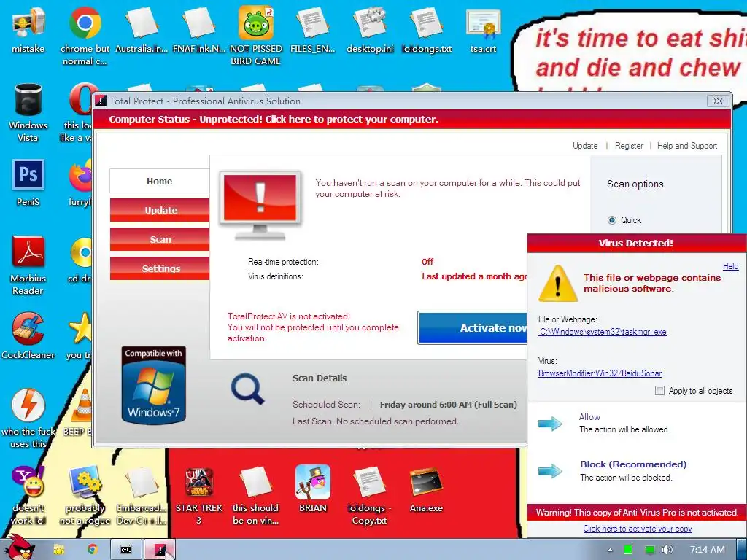Open the Windows Vista recycle bin icon
747x560 pixels.
tap(28, 112)
